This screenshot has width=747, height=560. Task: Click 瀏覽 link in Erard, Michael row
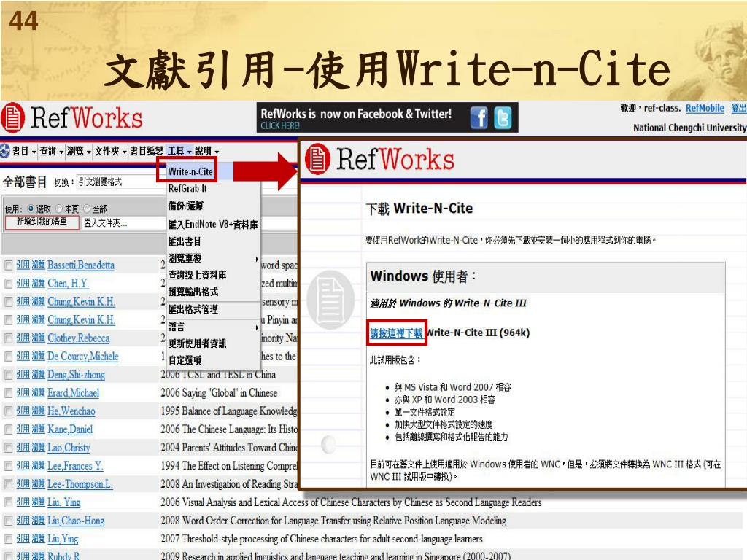38,393
